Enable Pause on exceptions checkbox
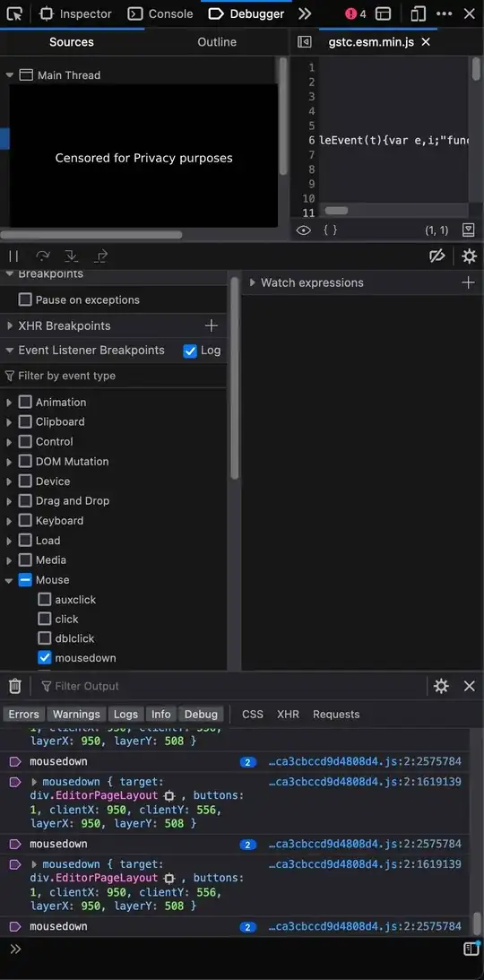Viewport: 484px width, 980px height. click(x=25, y=300)
